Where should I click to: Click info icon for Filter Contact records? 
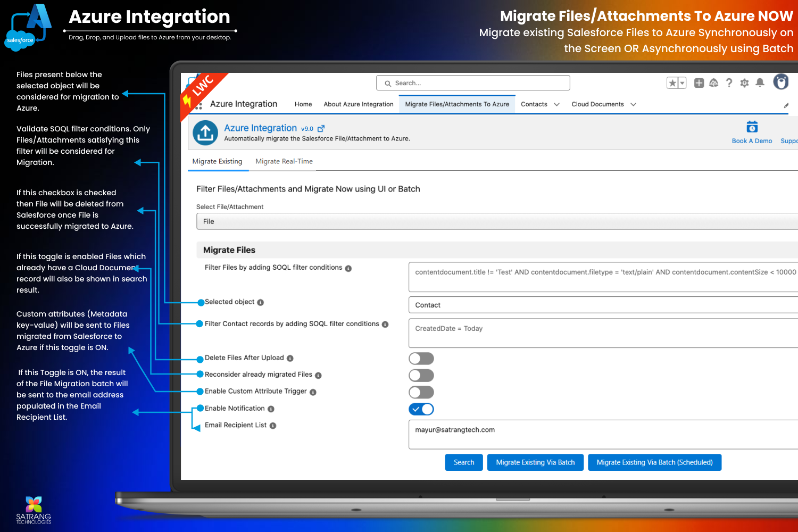point(385,325)
